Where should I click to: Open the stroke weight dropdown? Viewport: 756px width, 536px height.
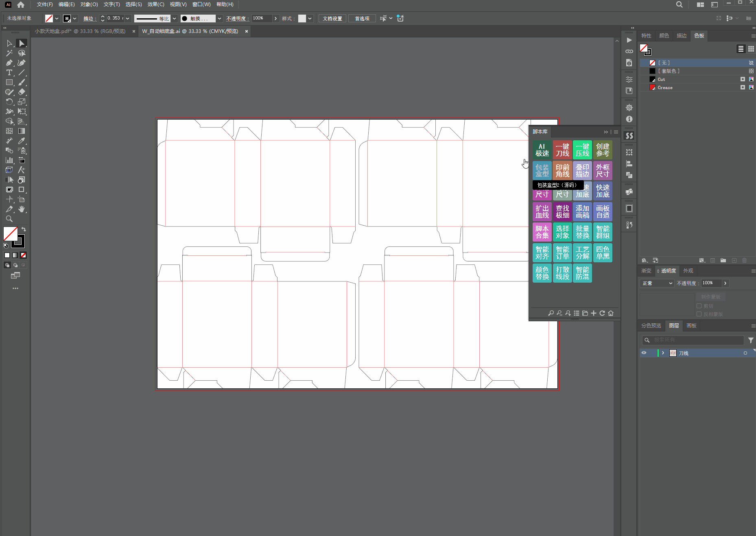point(128,18)
